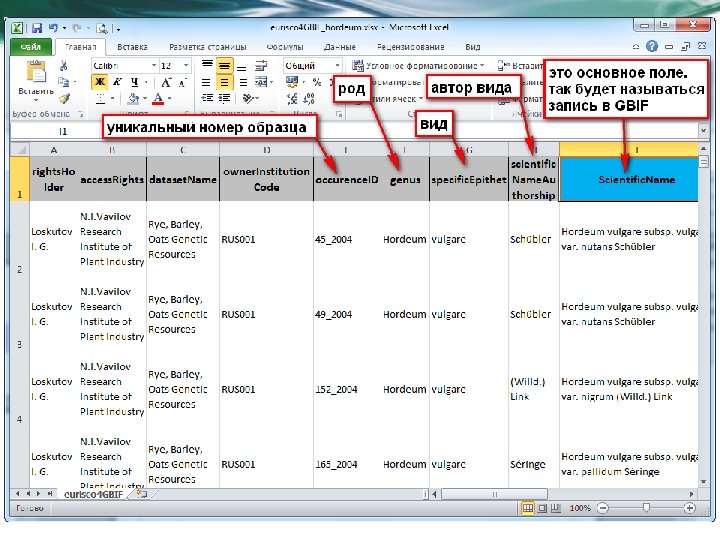720x540 pixels.
Task: Click the Increase Decimal icon
Action: point(292,98)
